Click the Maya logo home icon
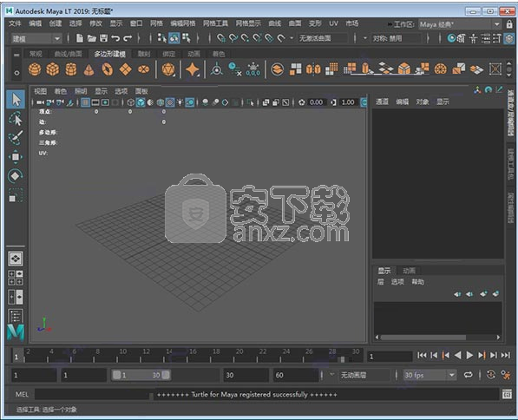 [16, 332]
